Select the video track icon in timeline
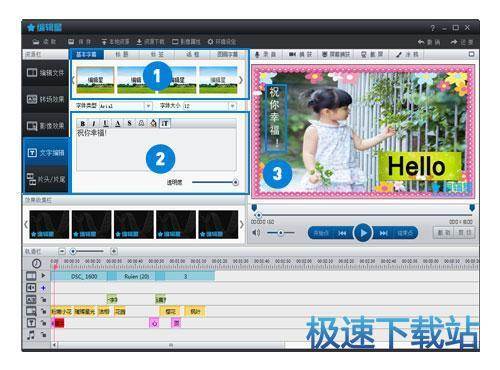This screenshot has width=500, height=370. point(31,276)
